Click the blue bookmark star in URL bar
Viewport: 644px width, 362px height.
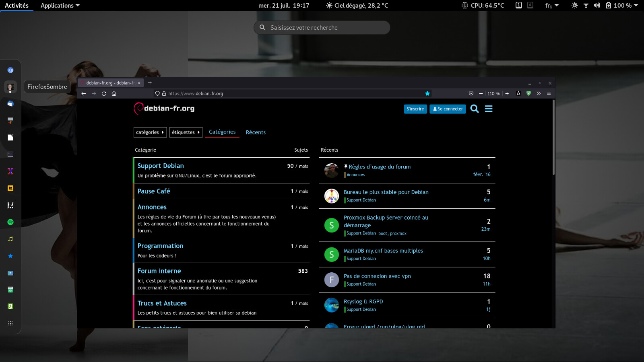pyautogui.click(x=427, y=93)
